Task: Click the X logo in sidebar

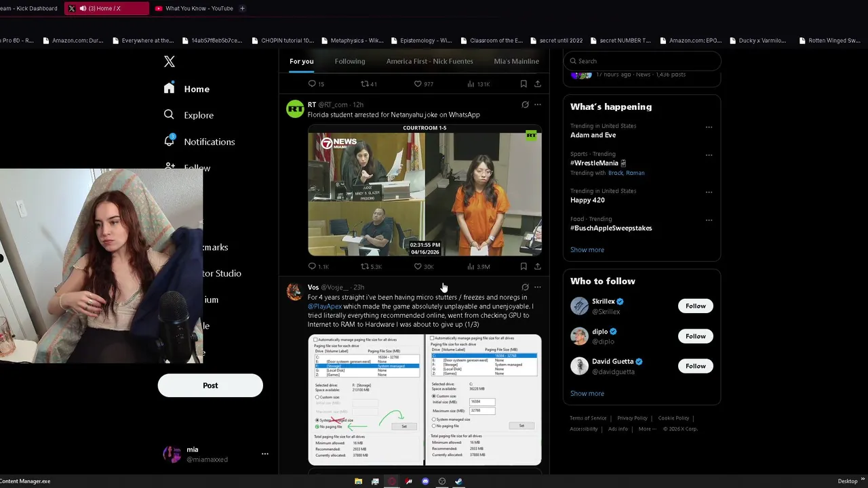Action: coord(170,62)
